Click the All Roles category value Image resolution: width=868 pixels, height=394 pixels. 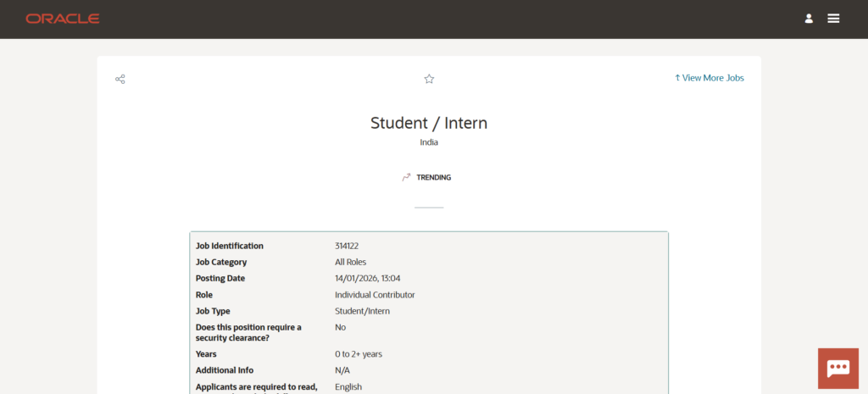[x=350, y=262]
